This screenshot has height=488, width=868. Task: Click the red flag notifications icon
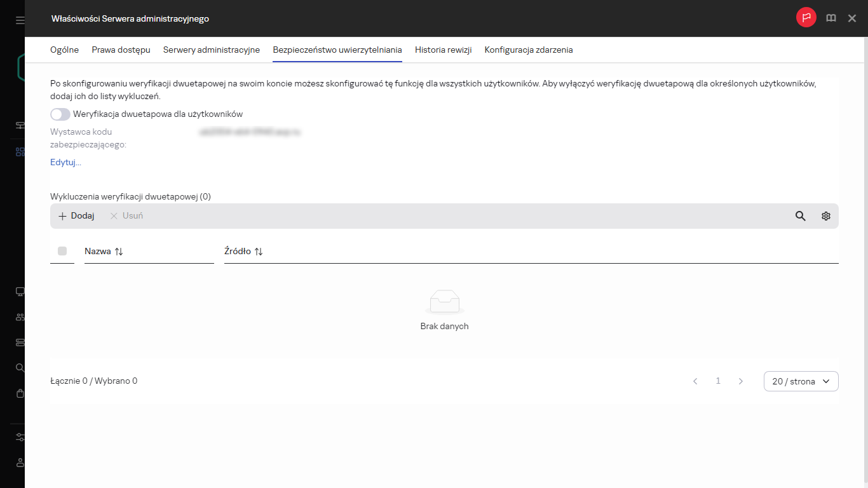[806, 18]
